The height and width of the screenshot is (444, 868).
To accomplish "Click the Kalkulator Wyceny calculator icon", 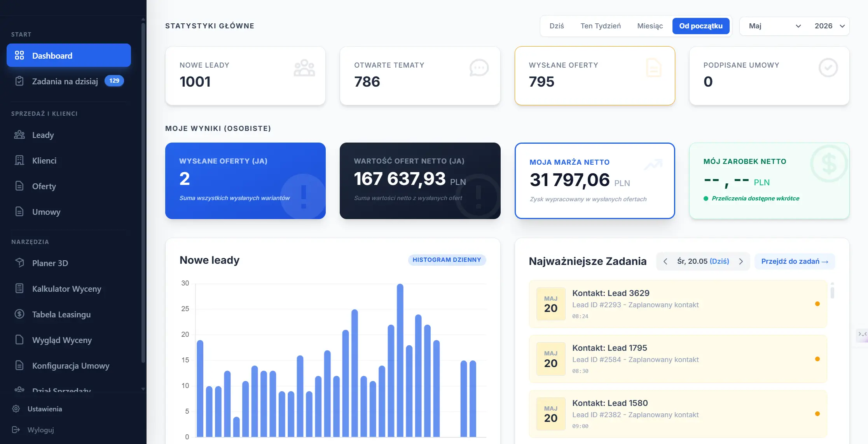I will pos(19,289).
